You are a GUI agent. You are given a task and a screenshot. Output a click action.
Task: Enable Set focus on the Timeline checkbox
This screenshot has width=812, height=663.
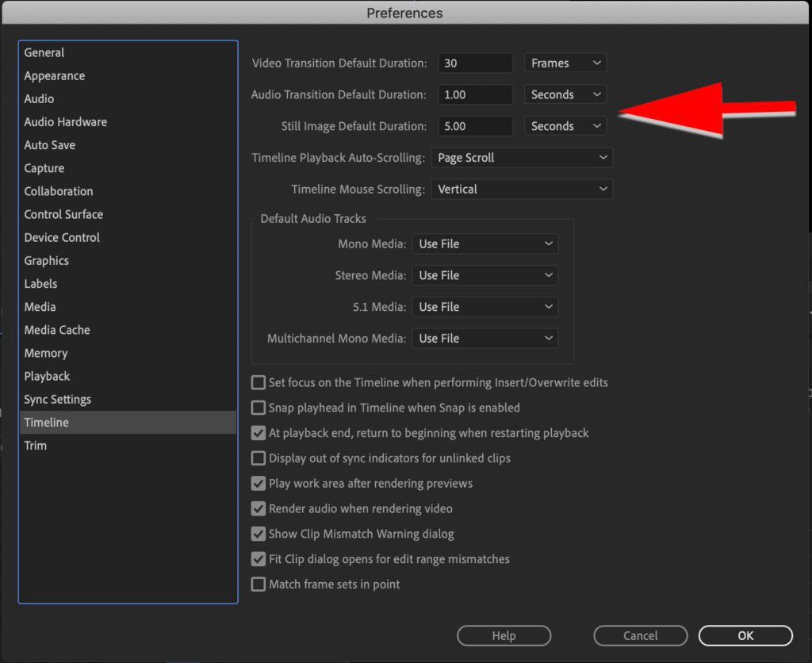point(258,383)
